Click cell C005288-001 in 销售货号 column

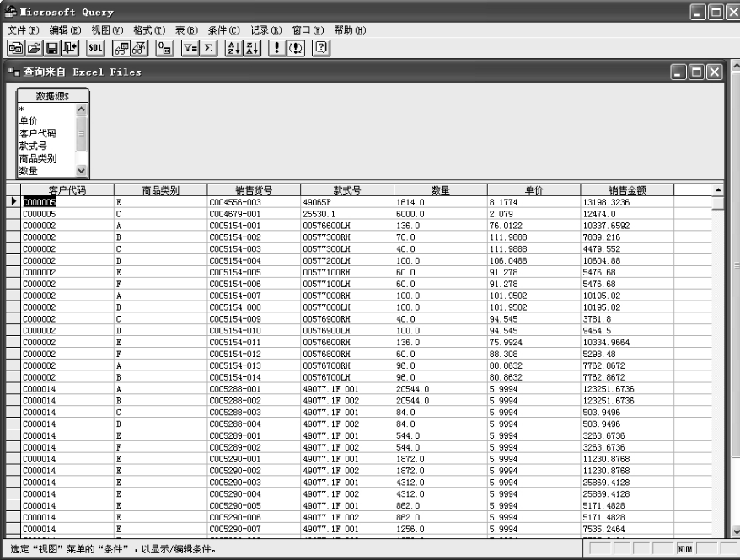pyautogui.click(x=254, y=389)
